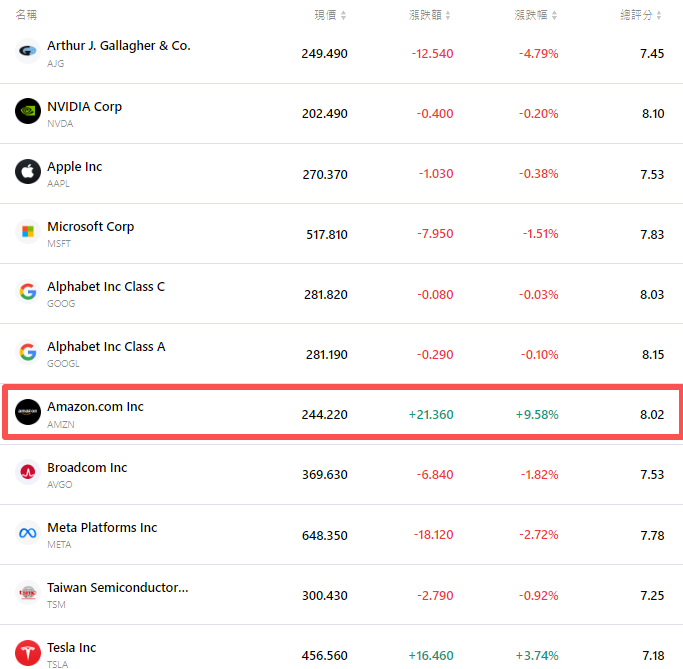The height and width of the screenshot is (669, 683).
Task: Click the Tesla logo icon
Action: click(27, 652)
